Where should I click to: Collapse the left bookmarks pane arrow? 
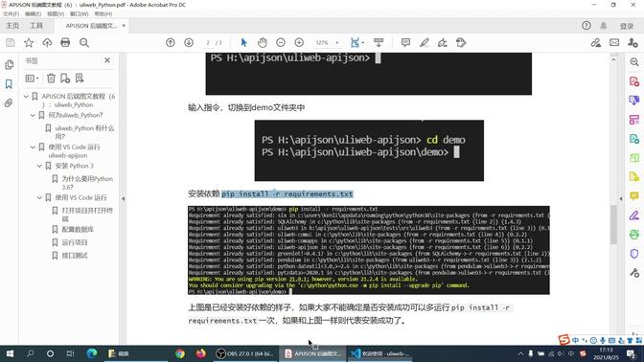123,198
